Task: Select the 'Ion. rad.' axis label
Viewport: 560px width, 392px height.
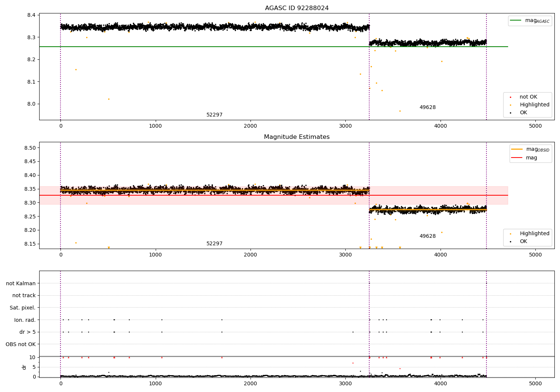Action: coord(25,320)
